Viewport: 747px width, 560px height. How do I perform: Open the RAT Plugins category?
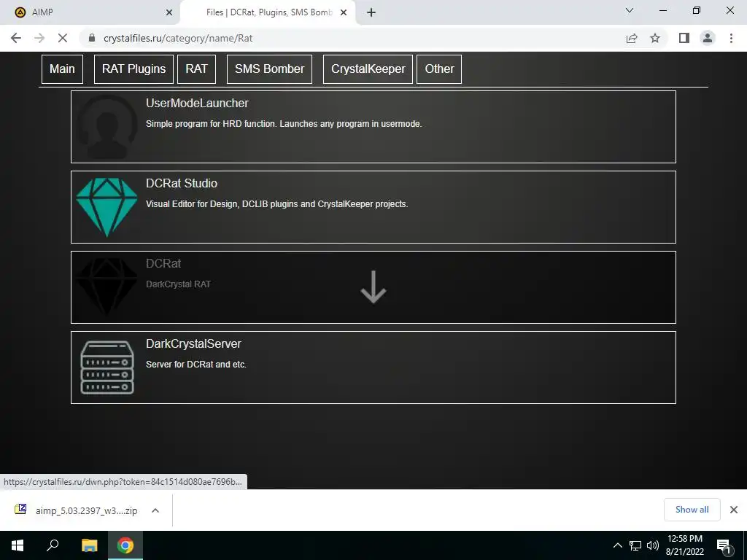coord(134,69)
